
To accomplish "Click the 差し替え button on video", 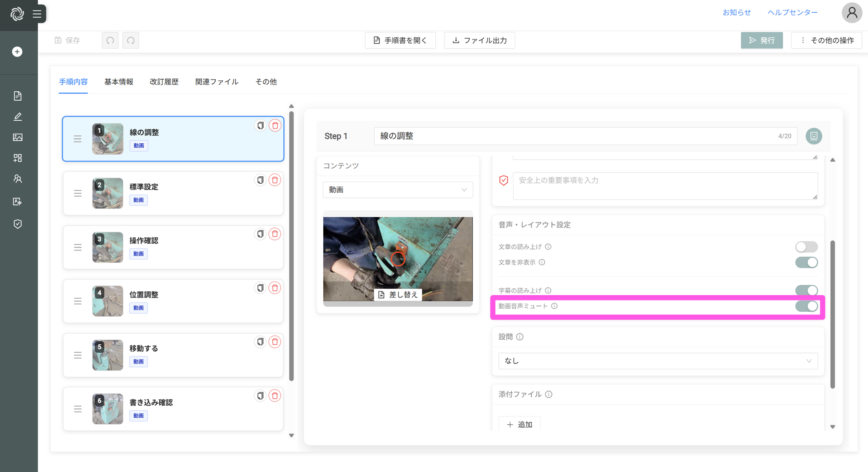I will tap(398, 294).
